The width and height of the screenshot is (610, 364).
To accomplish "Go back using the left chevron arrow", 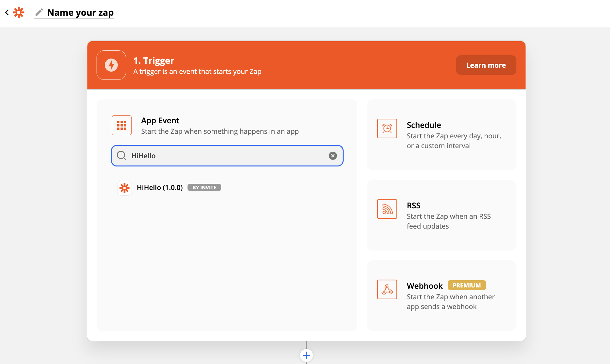I will coord(7,12).
